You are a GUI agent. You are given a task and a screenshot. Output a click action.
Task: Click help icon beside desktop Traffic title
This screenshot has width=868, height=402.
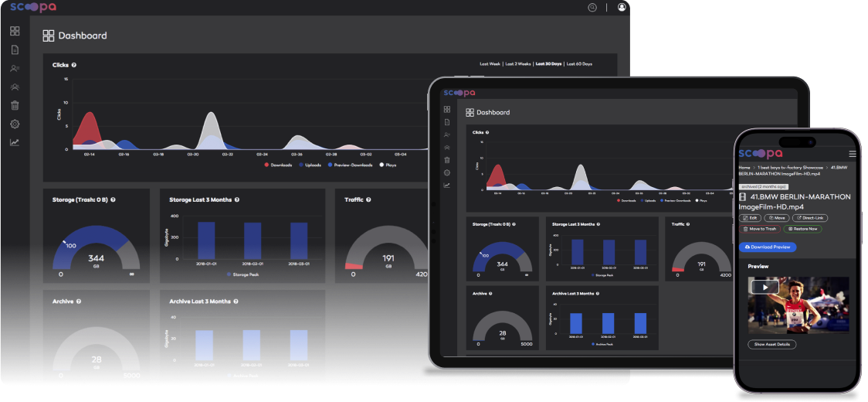click(x=368, y=199)
